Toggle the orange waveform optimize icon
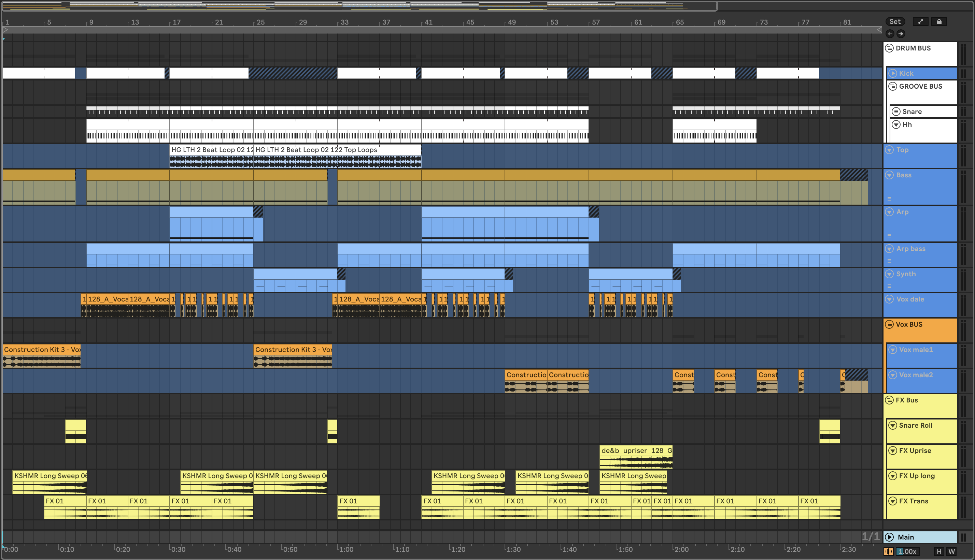This screenshot has height=560, width=975. pyautogui.click(x=888, y=551)
